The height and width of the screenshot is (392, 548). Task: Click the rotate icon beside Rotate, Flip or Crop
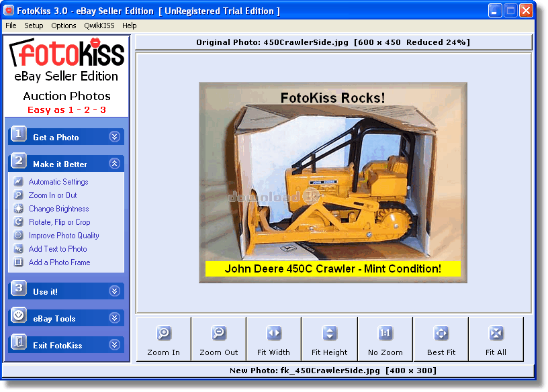18,222
